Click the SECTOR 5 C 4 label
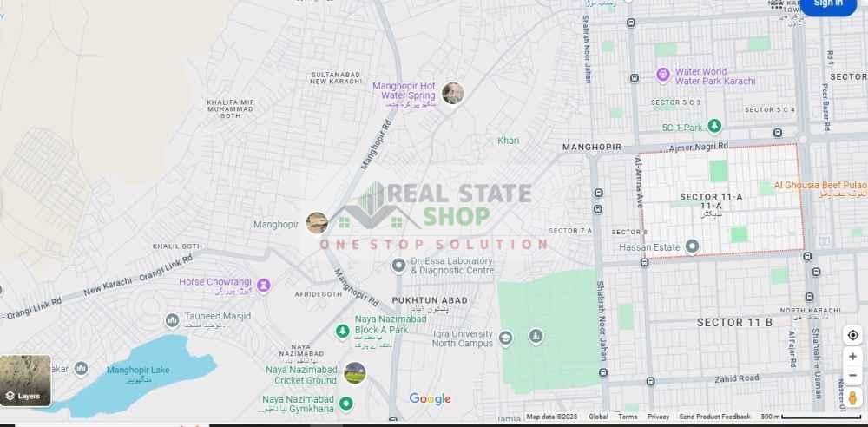 pyautogui.click(x=769, y=109)
